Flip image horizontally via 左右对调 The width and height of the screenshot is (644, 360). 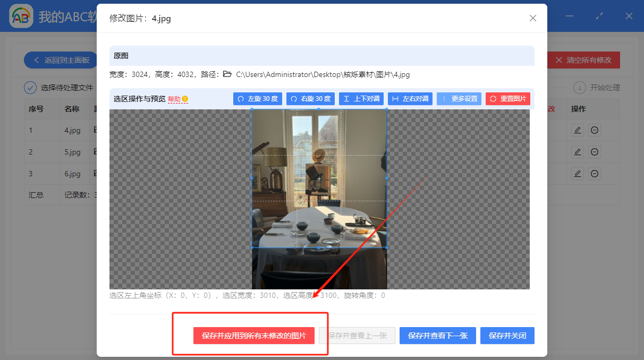[x=410, y=99]
